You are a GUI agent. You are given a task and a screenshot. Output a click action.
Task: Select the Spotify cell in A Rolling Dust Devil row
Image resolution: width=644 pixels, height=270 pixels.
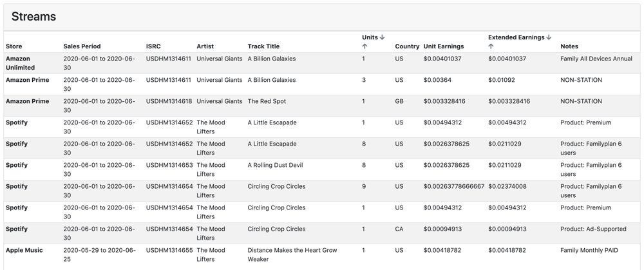pos(17,165)
